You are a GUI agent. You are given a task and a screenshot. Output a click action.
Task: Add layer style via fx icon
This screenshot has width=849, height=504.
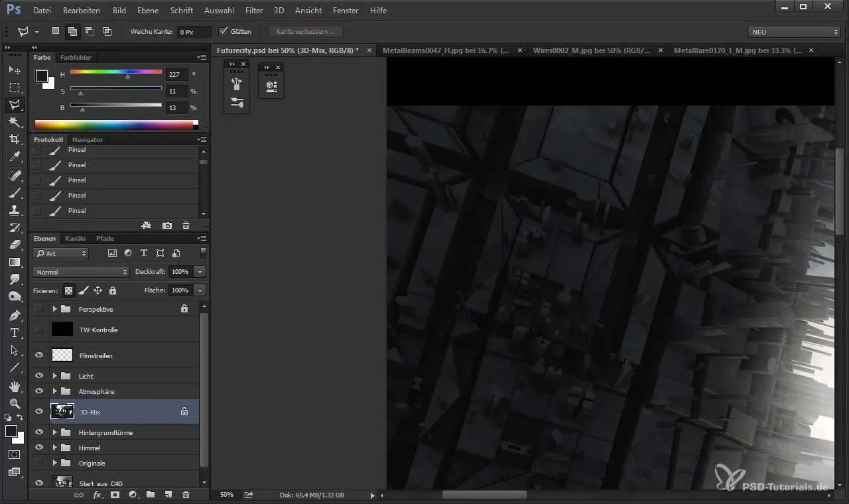(97, 495)
